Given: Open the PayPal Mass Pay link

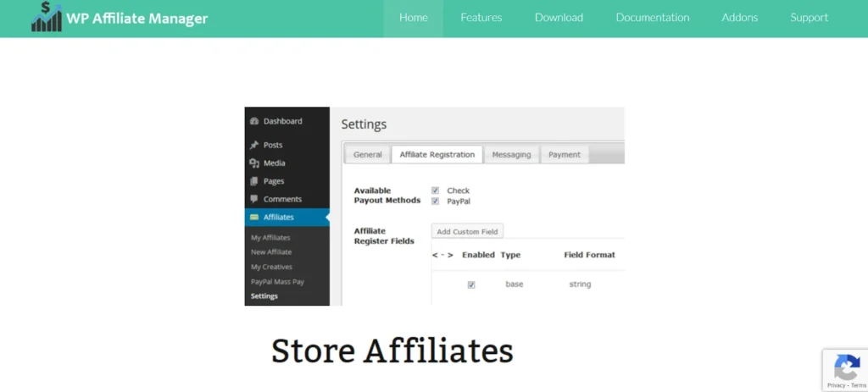Looking at the screenshot, I should 277,281.
